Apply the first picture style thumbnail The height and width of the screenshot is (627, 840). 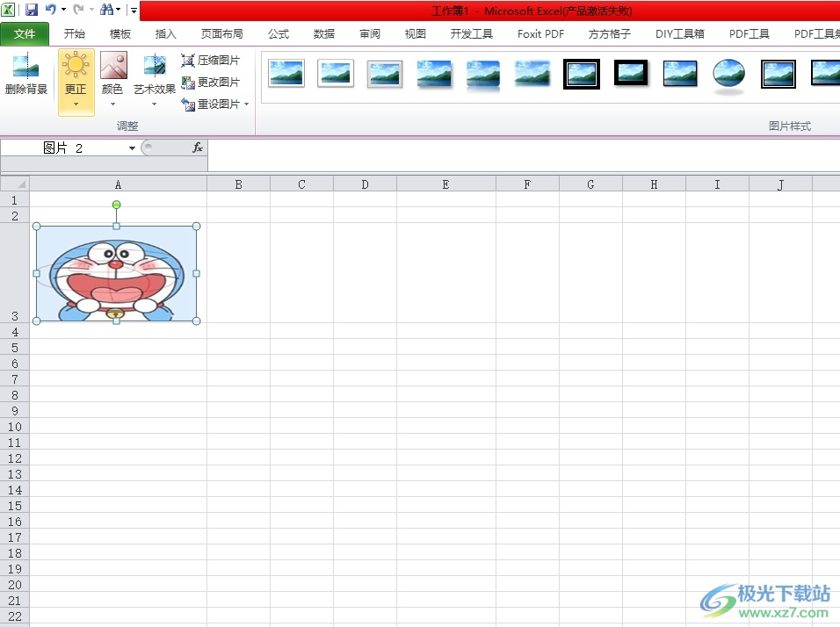pyautogui.click(x=286, y=74)
